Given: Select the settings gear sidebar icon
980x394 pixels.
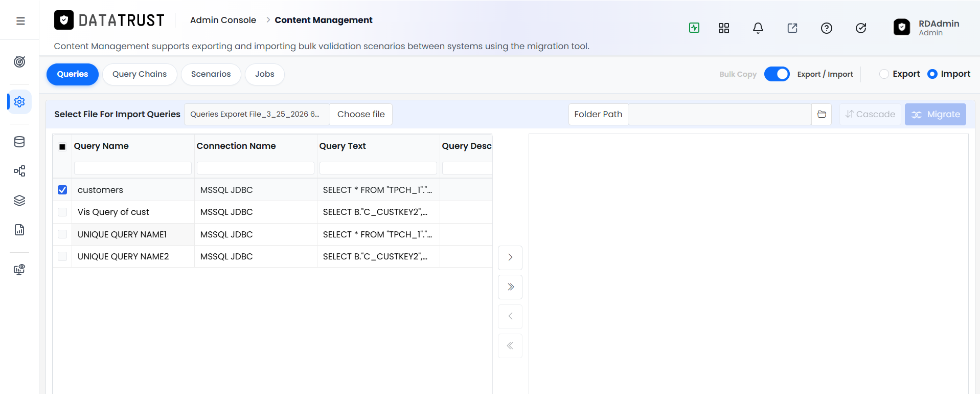Looking at the screenshot, I should [x=19, y=102].
